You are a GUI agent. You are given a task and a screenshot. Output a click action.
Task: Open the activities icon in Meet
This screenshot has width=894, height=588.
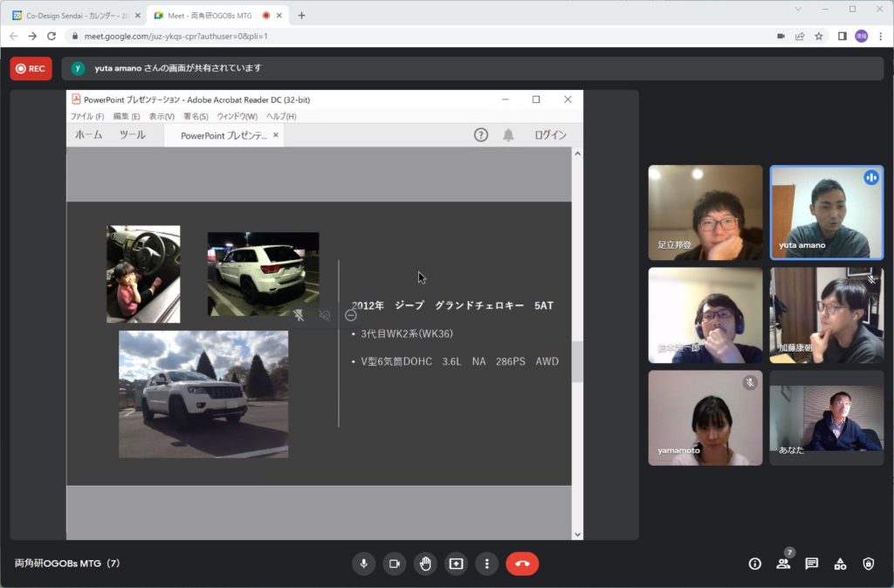840,564
